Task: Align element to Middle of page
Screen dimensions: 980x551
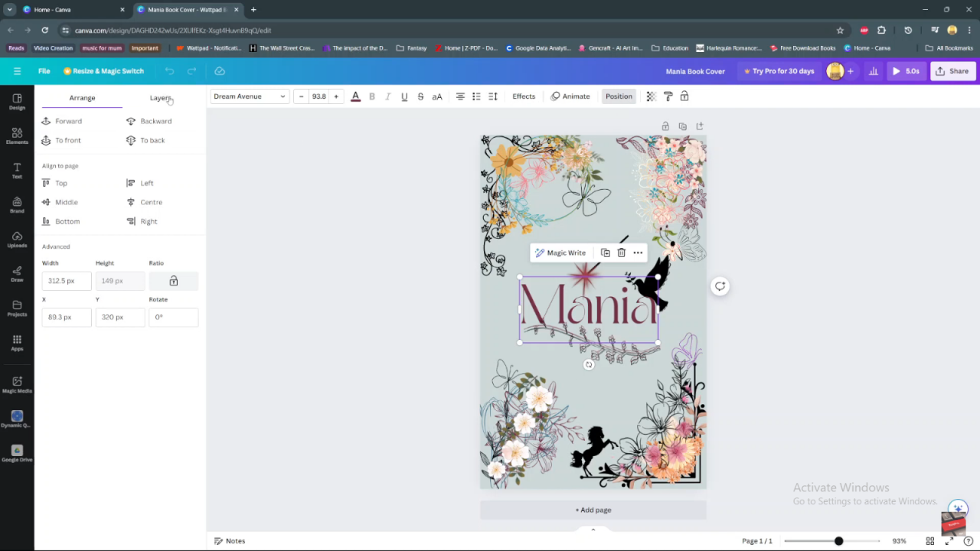Action: pos(60,202)
